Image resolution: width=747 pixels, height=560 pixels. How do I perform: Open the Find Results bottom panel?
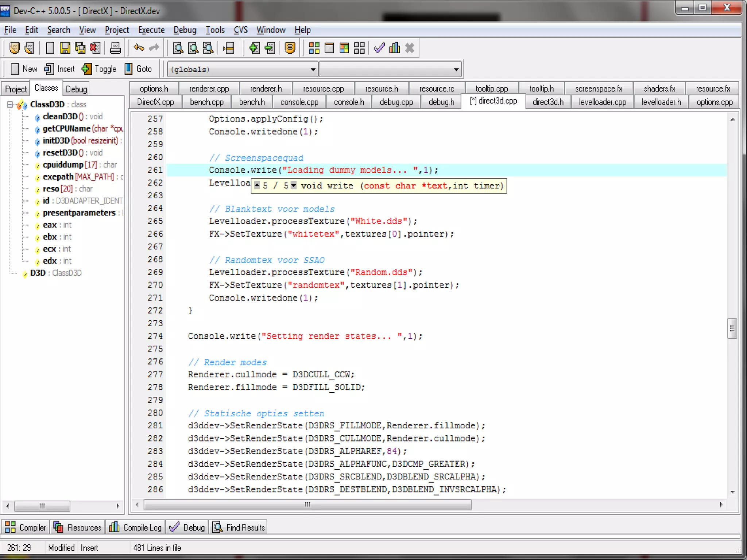(x=239, y=527)
